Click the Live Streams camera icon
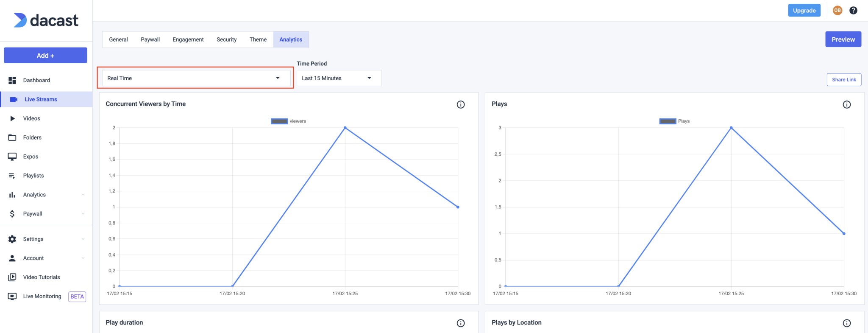 click(14, 99)
